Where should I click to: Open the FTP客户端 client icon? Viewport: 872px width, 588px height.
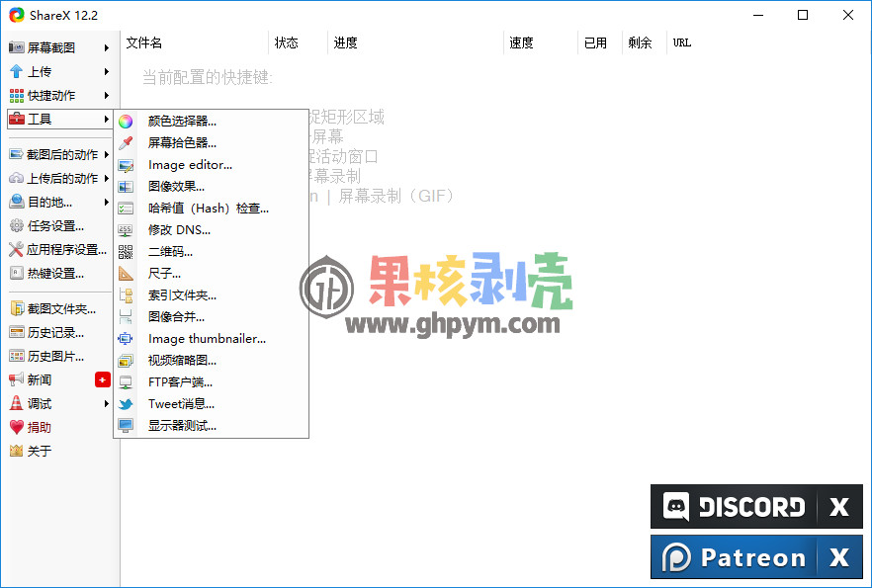[126, 381]
